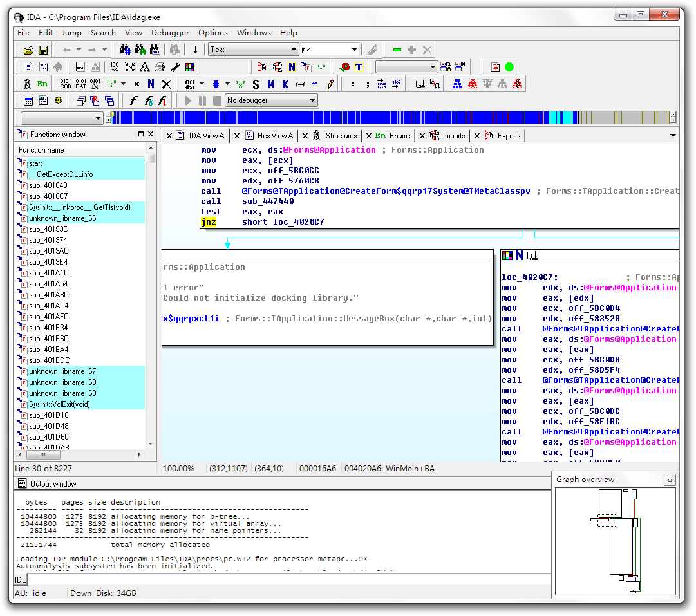Click the IDC command input field
This screenshot has width=696, height=616.
pos(289,579)
